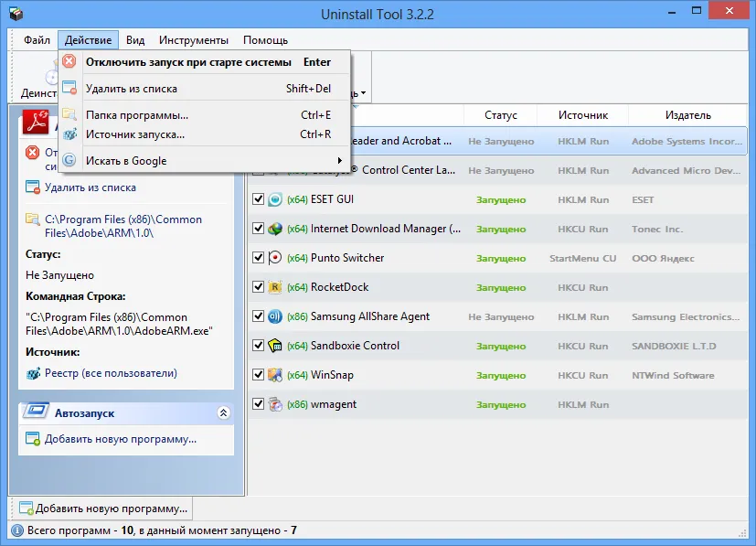756x546 pixels.
Task: Click the ООО Яндекс publisher cell
Action: (663, 259)
